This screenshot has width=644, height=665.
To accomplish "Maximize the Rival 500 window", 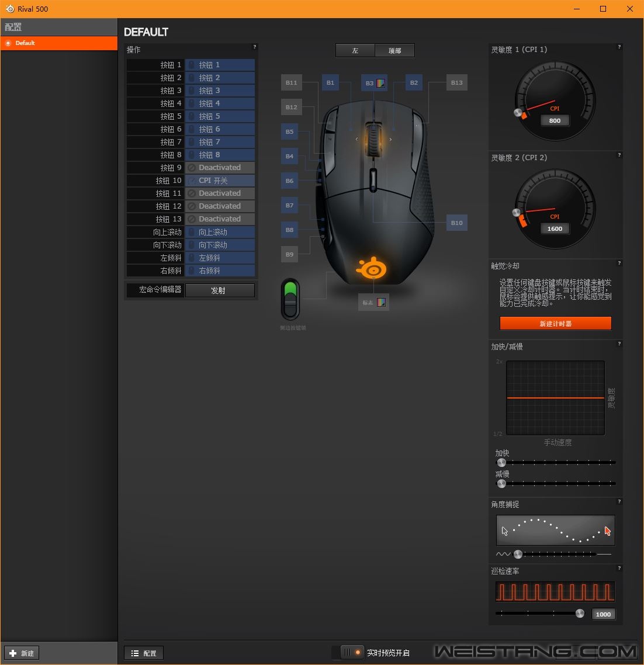I will 603,9.
